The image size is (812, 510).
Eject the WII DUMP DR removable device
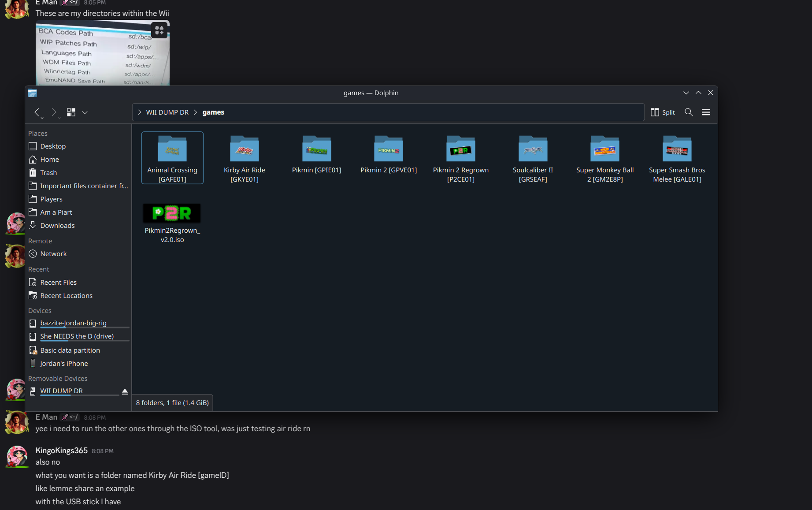click(125, 391)
